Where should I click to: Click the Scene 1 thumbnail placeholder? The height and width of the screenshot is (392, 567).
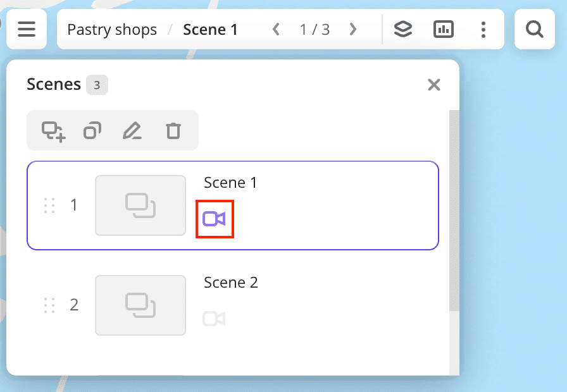click(x=140, y=205)
